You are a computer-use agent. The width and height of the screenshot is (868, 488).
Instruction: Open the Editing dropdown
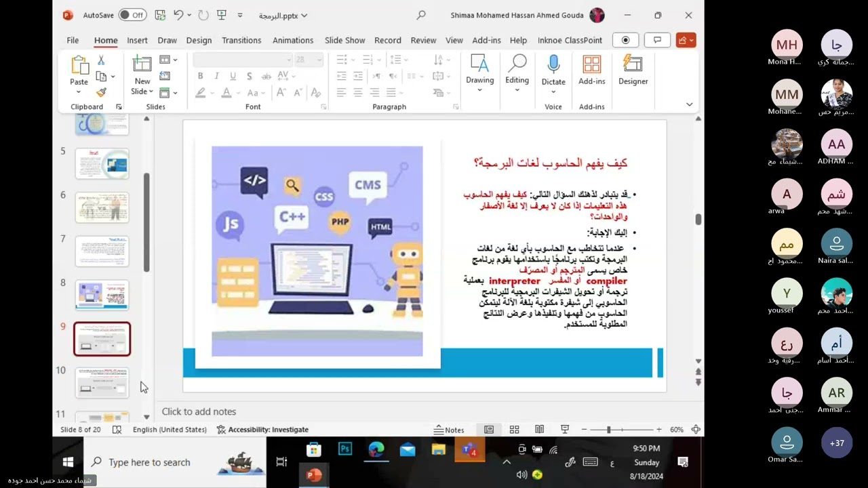517,73
